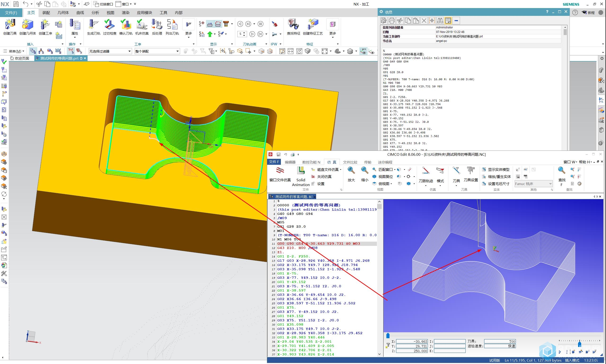The image size is (606, 364).
Task: Open the Fanuc 铣床 machine type dropdown
Action: (533, 184)
